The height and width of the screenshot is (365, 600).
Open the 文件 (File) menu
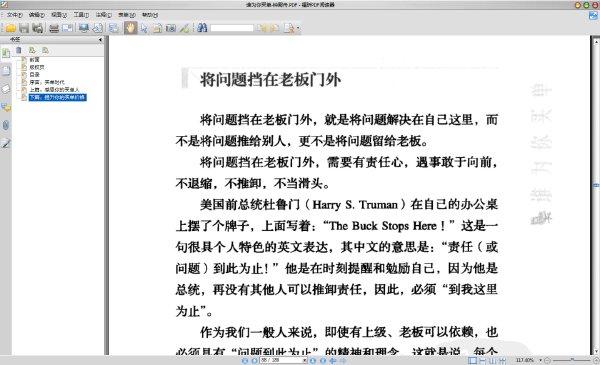pos(15,15)
